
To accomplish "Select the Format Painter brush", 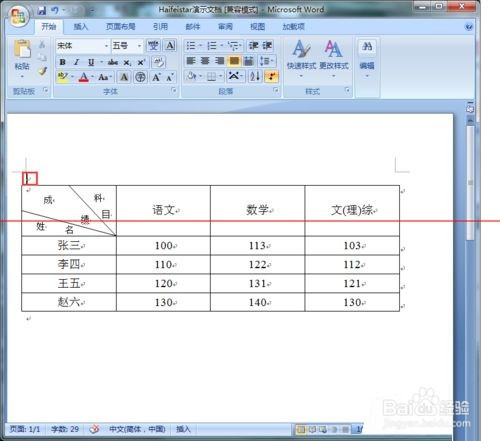I will point(42,71).
